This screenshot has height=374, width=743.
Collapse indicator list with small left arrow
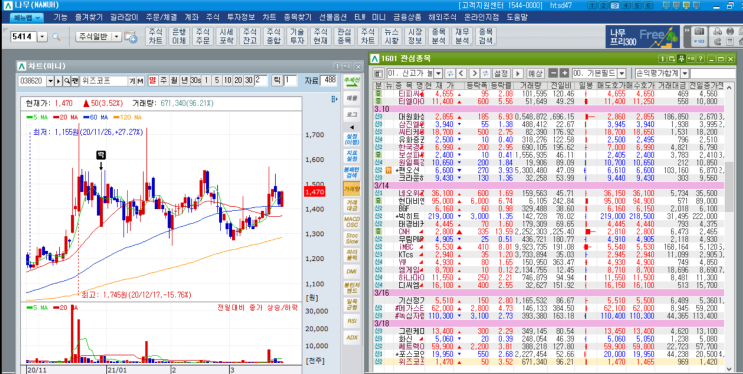352,127
